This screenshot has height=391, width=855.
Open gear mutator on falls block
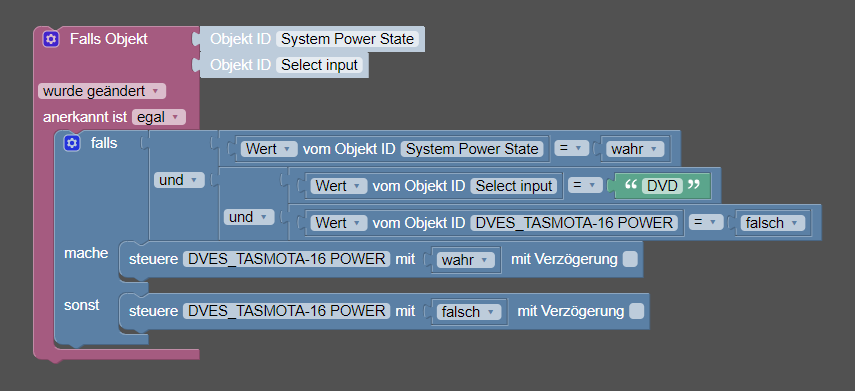71,143
